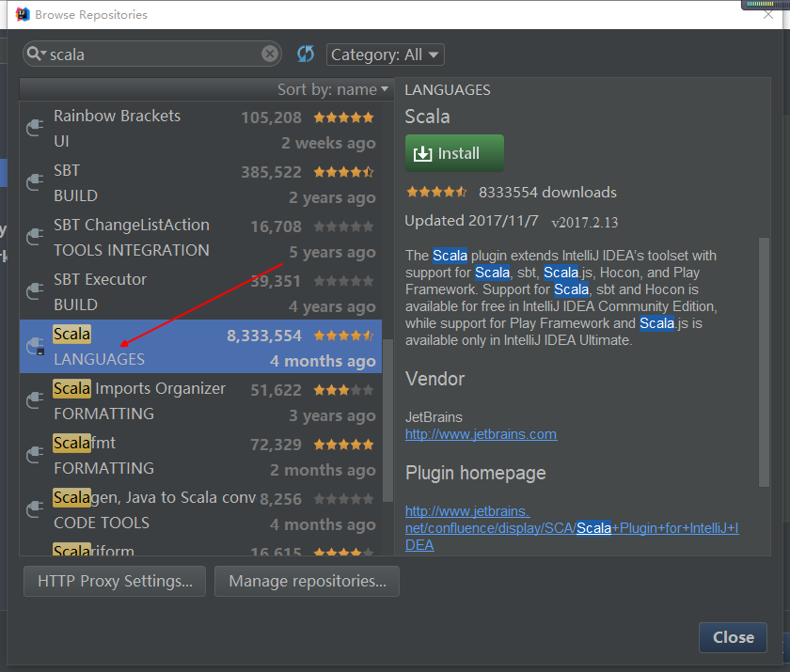Screen dimensions: 790x672
Task: Click the IntelliJ logo in title bar
Action: 23,14
